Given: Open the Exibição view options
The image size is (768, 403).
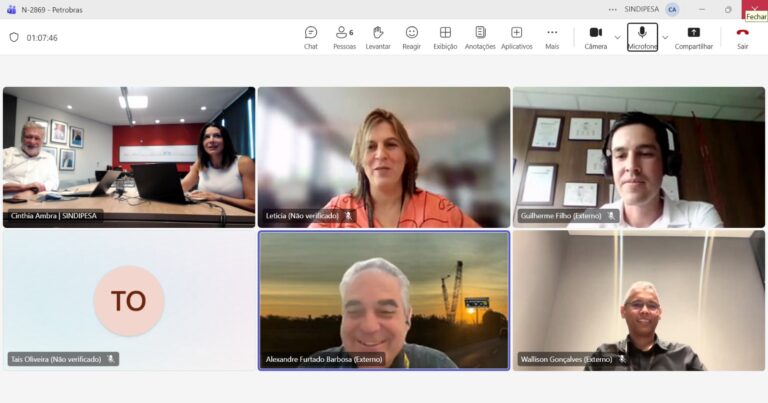Looking at the screenshot, I should coord(445,37).
